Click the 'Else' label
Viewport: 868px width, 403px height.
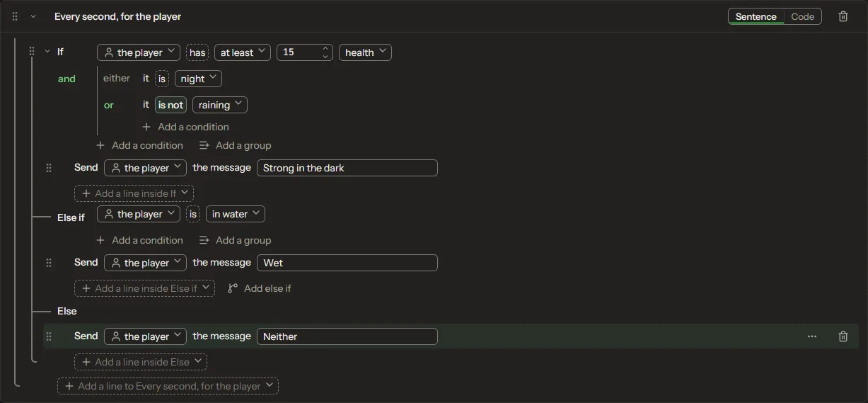pyautogui.click(x=67, y=311)
